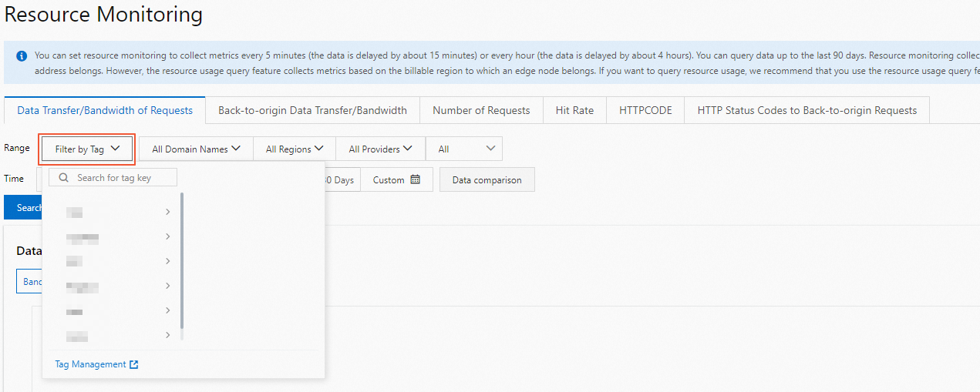The height and width of the screenshot is (392, 980).
Task: Go to the HTTPCODE tab
Action: (x=645, y=110)
